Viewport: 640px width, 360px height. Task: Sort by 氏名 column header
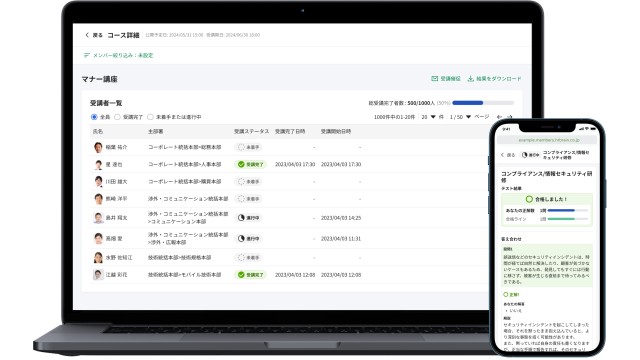[x=98, y=131]
